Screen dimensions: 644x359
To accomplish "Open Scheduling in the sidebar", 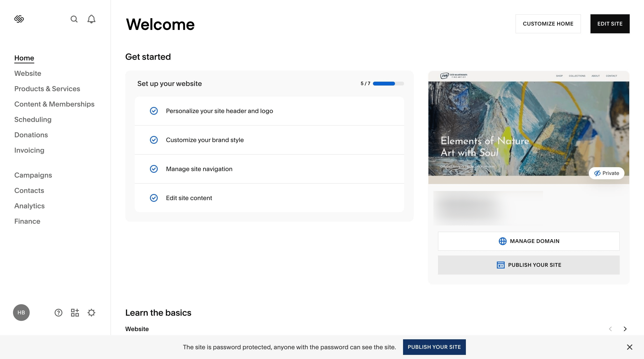I will 33,120.
